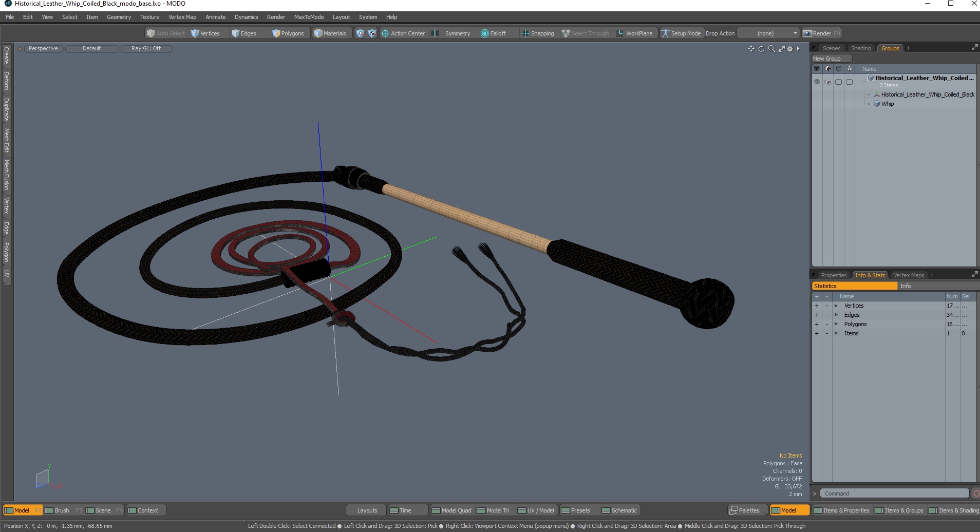The width and height of the screenshot is (980, 532).
Task: Toggle the eye column header in Groups
Action: coord(817,69)
